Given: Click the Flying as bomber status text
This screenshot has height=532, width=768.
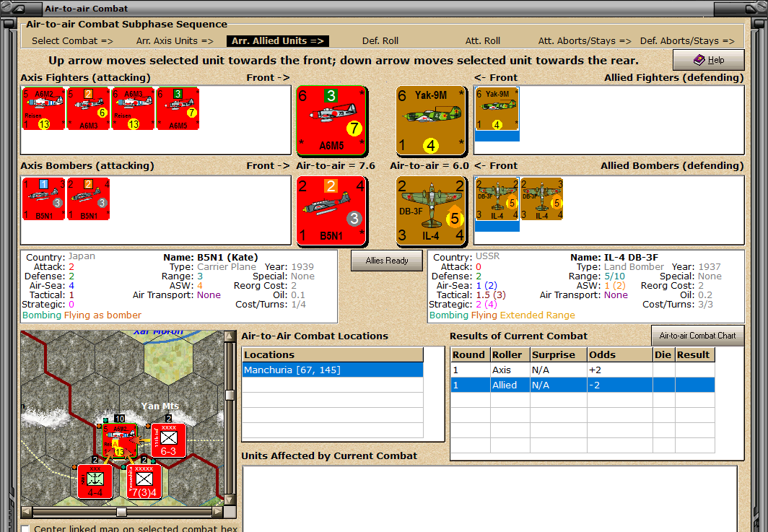Looking at the screenshot, I should tap(102, 315).
